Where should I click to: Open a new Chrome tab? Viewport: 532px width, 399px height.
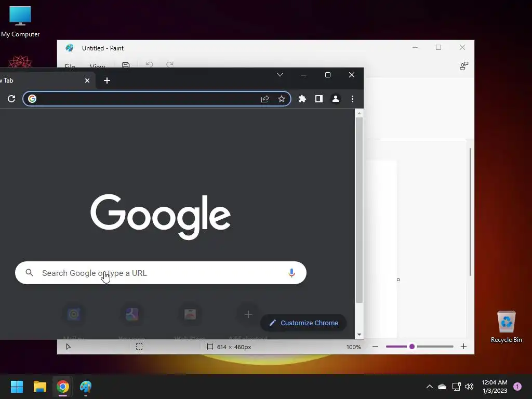[x=107, y=81]
